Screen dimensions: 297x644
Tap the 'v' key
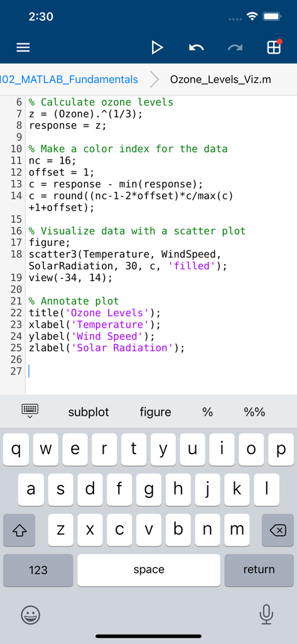(148, 530)
